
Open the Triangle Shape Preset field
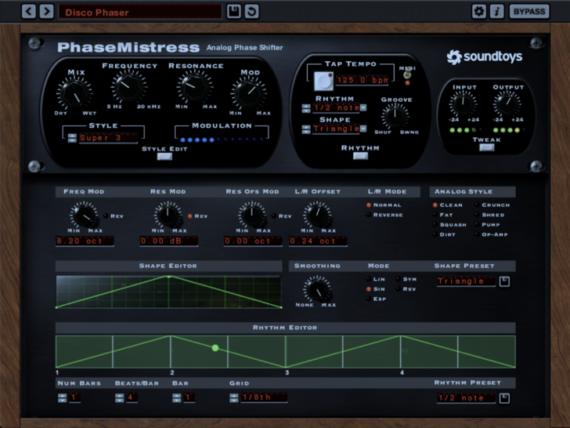click(466, 281)
